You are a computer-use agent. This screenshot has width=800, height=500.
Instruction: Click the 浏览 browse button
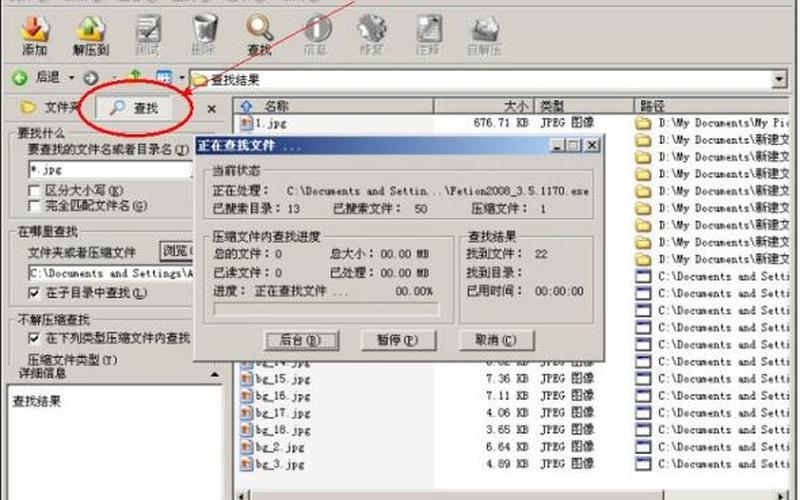pyautogui.click(x=177, y=251)
